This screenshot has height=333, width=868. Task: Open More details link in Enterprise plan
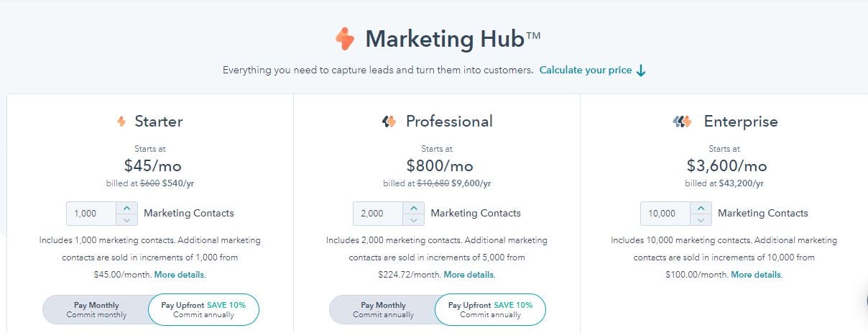tap(756, 275)
